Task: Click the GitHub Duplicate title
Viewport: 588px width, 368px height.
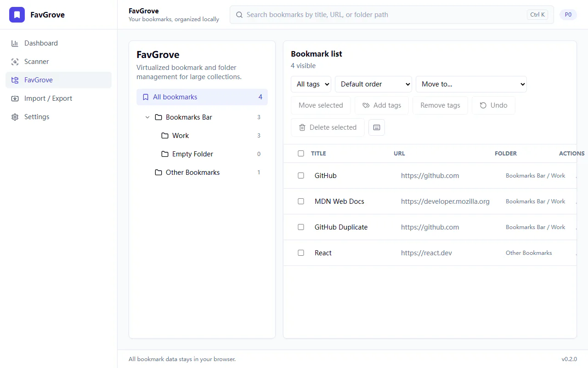Action: point(341,227)
